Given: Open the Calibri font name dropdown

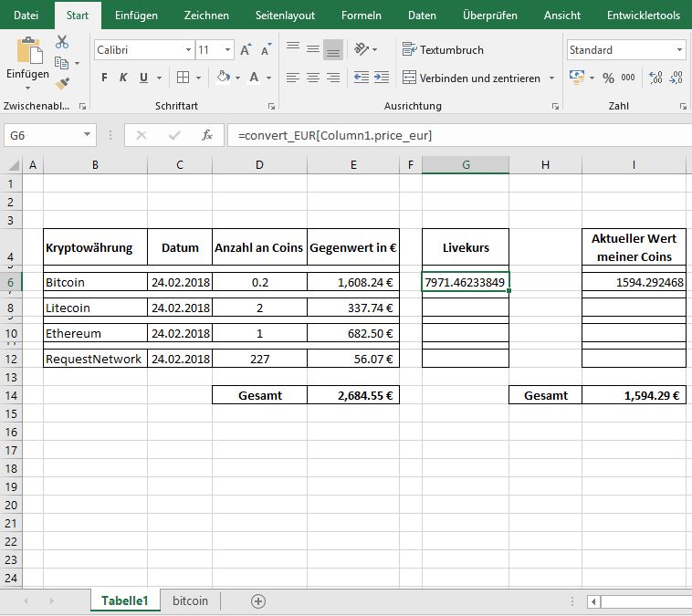Looking at the screenshot, I should click(x=188, y=50).
